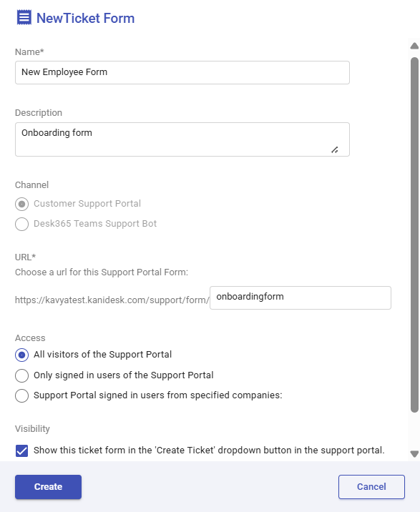Click the scrollbar down arrow

[414, 453]
